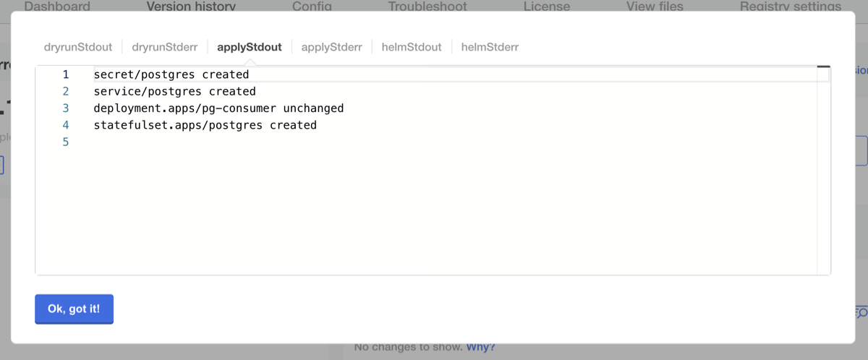Viewport: 868px width, 360px height.
Task: Go to the Version history tab
Action: pyautogui.click(x=191, y=7)
